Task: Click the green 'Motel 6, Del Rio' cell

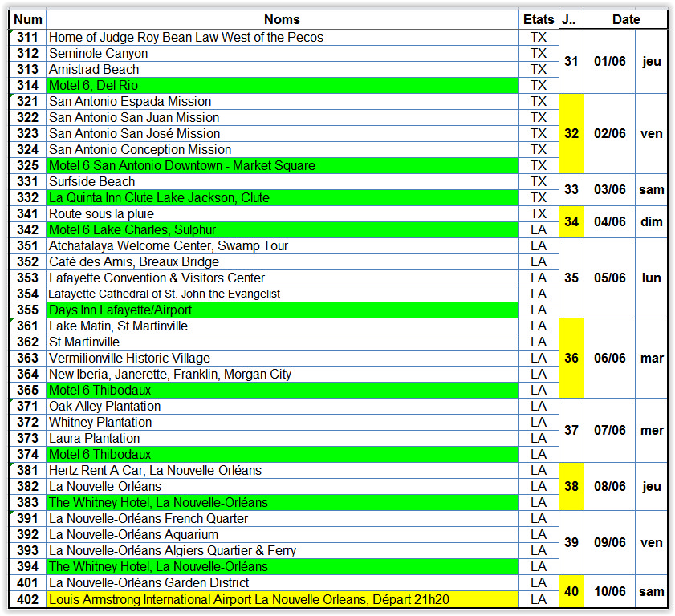Action: 283,86
